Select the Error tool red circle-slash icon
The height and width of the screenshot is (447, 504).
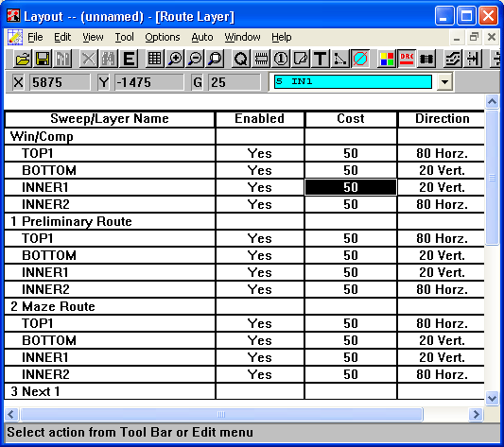click(x=360, y=60)
